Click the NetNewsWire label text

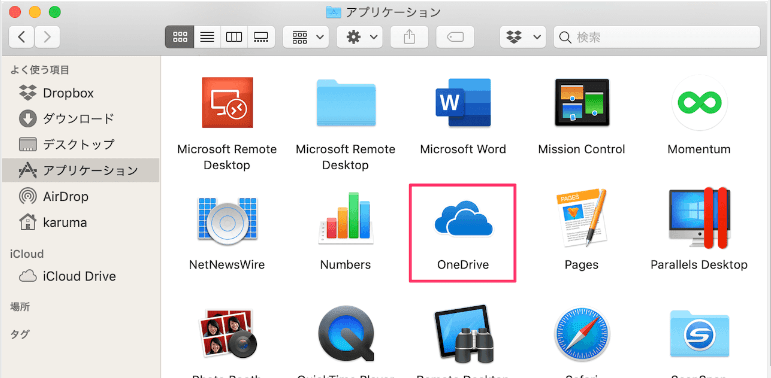point(227,265)
